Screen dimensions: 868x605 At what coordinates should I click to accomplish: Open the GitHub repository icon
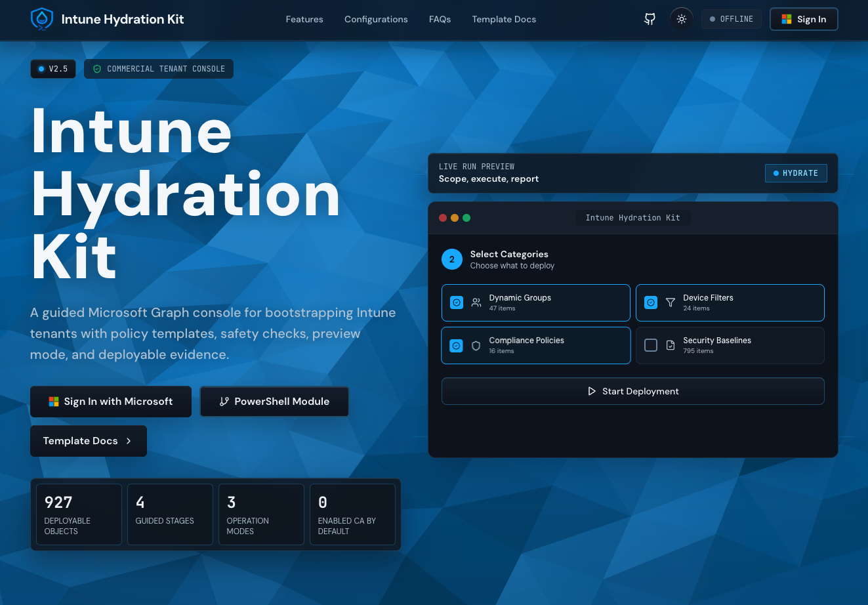[x=650, y=19]
